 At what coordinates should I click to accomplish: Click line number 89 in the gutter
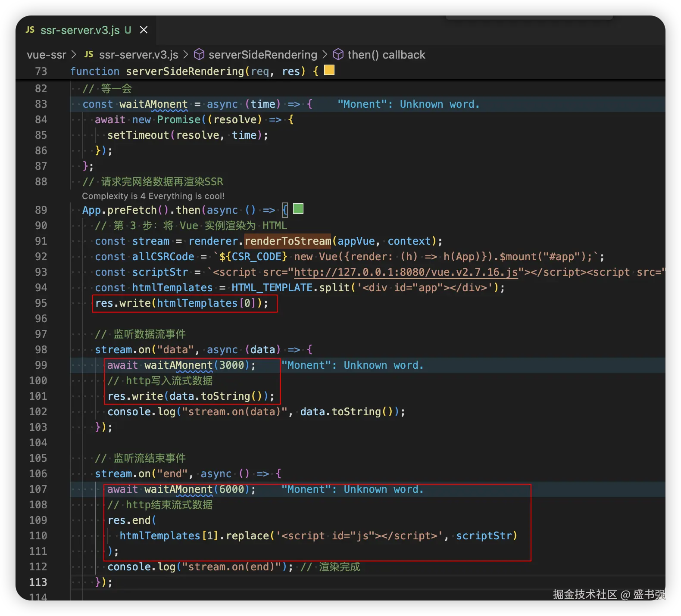41,210
